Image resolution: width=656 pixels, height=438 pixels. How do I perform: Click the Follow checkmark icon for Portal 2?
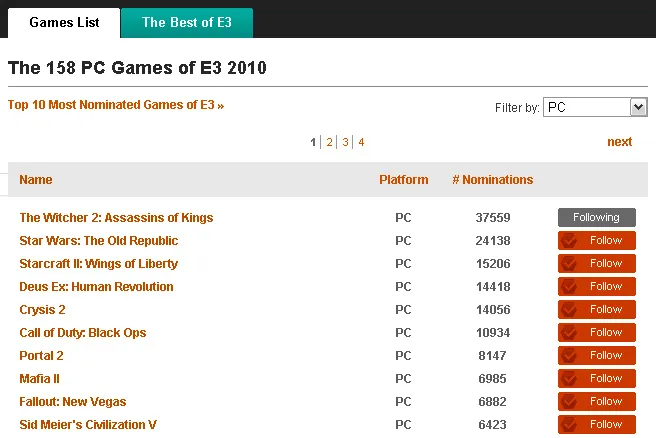click(x=570, y=356)
